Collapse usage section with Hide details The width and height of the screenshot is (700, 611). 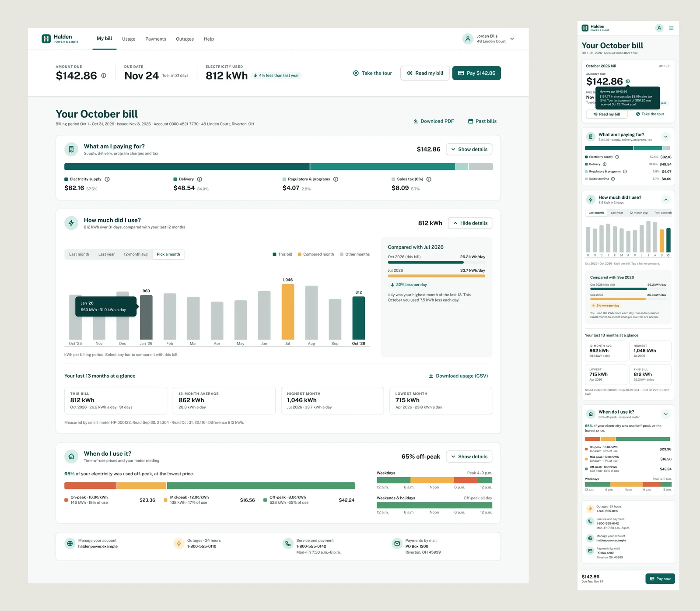coord(470,223)
